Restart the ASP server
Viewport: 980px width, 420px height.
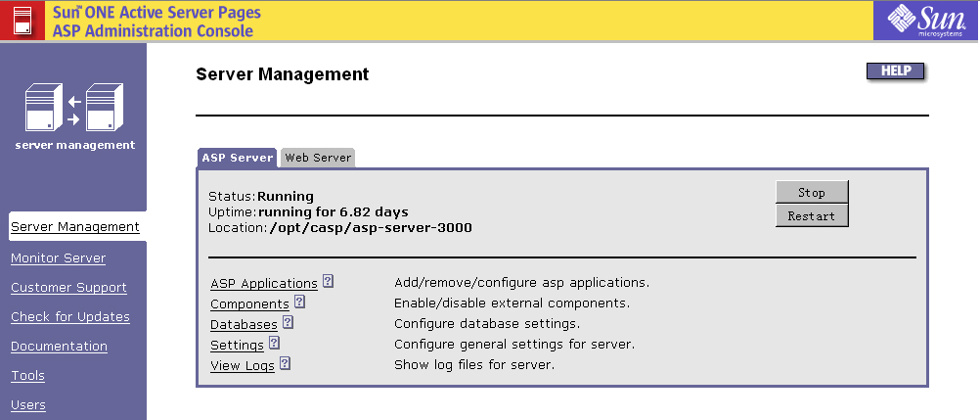(x=812, y=216)
